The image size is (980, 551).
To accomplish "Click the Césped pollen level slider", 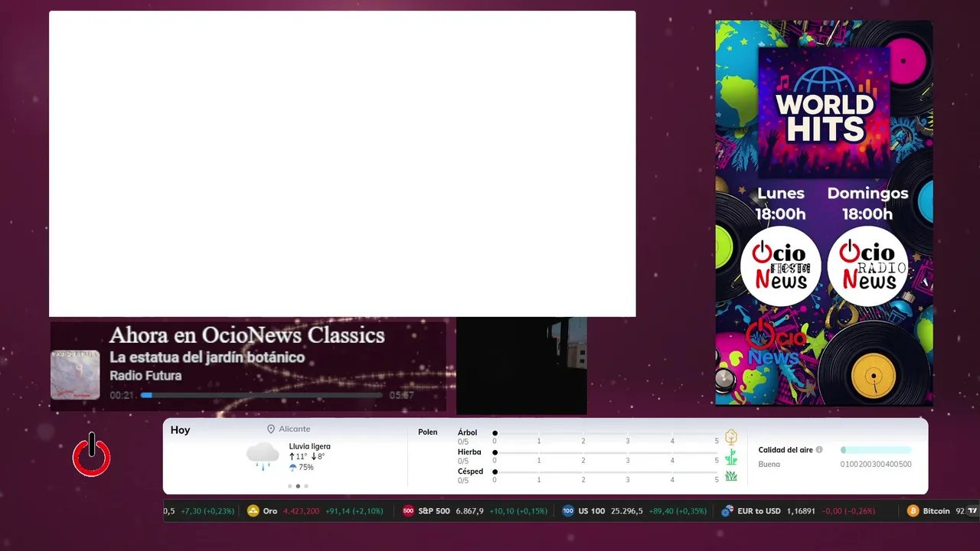I will (606, 471).
